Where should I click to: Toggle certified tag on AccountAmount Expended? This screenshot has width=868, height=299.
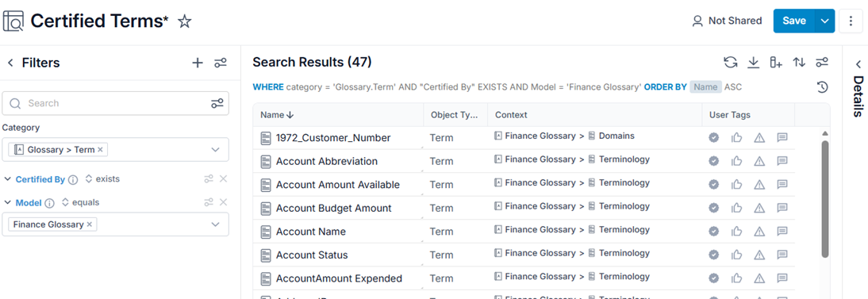point(714,278)
